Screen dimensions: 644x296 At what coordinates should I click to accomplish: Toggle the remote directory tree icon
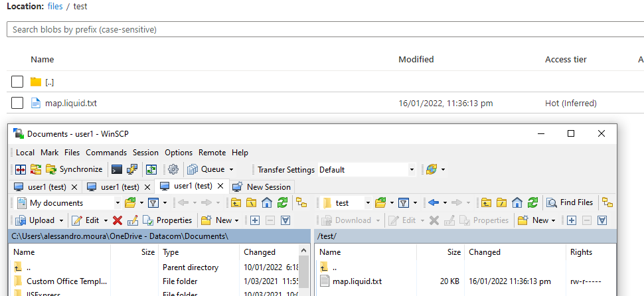click(x=607, y=203)
